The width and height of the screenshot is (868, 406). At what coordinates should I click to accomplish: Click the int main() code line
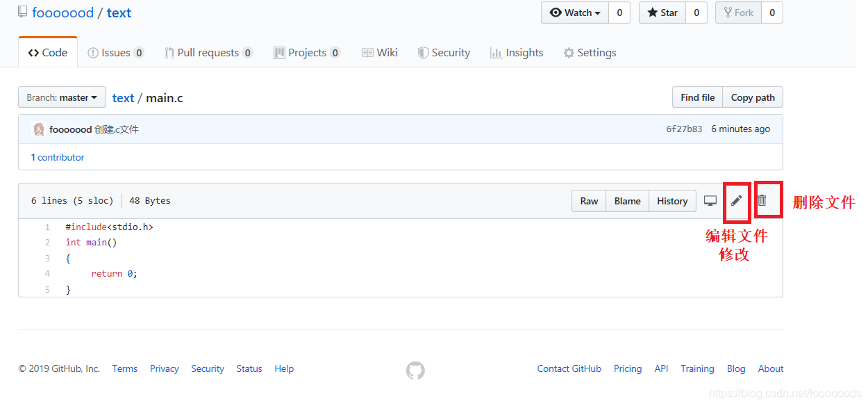92,243
